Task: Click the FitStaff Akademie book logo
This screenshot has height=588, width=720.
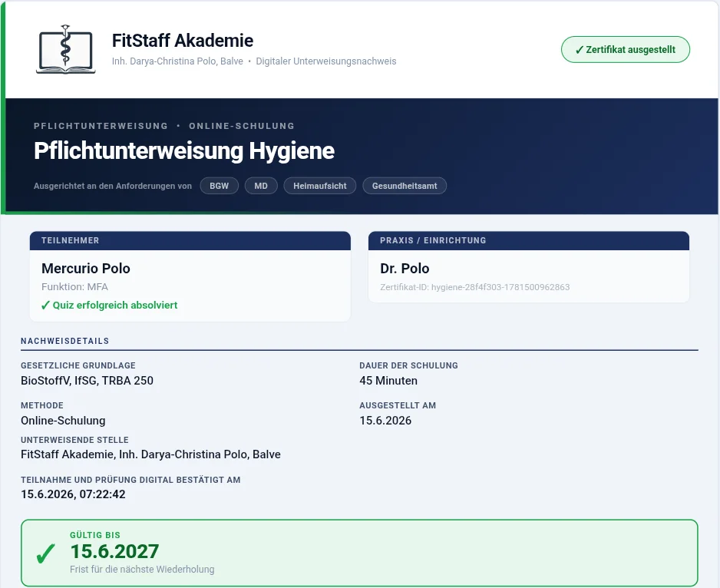Action: (x=66, y=49)
